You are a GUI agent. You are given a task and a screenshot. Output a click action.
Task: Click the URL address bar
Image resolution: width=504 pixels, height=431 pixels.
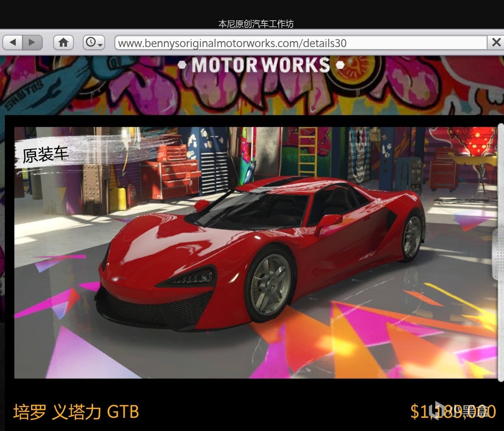point(301,43)
